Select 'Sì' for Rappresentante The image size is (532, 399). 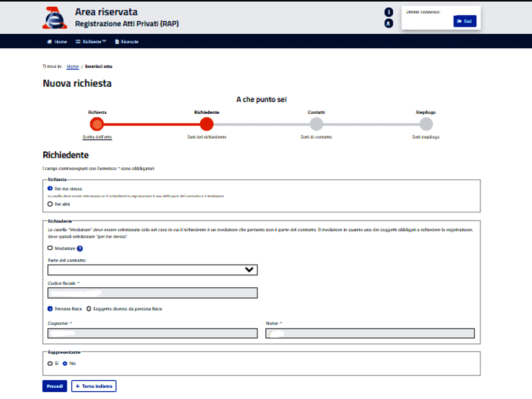pyautogui.click(x=50, y=364)
